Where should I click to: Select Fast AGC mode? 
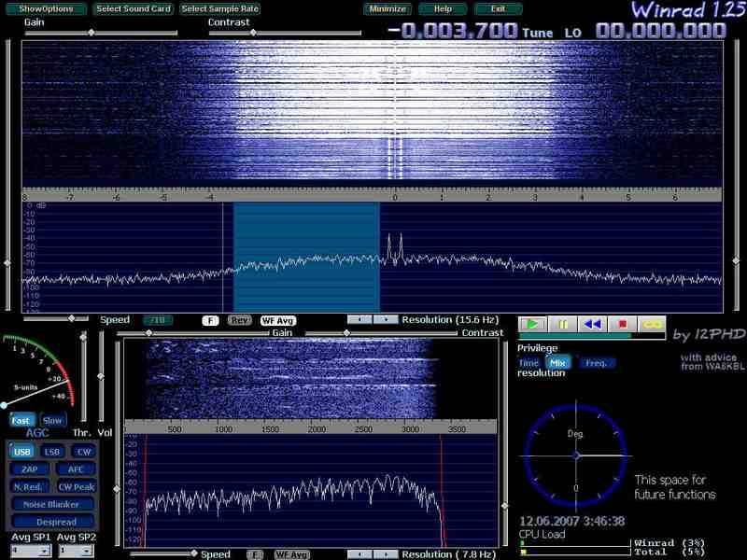click(21, 420)
